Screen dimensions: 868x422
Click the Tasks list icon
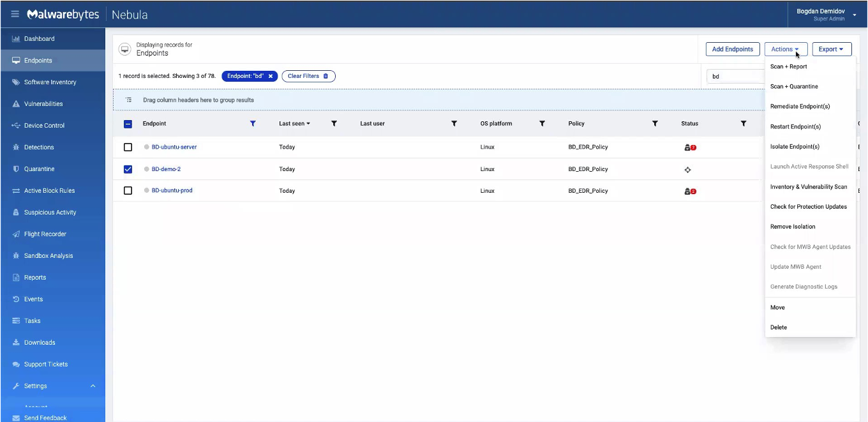pos(17,321)
